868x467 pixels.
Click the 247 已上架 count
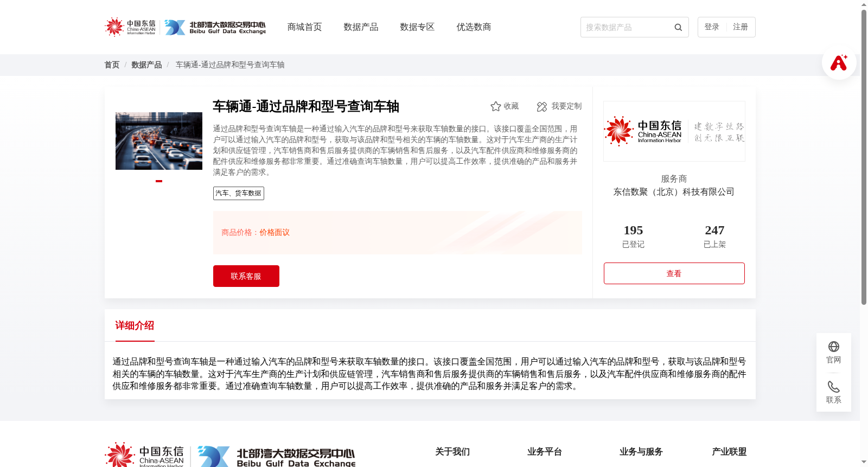pos(714,236)
